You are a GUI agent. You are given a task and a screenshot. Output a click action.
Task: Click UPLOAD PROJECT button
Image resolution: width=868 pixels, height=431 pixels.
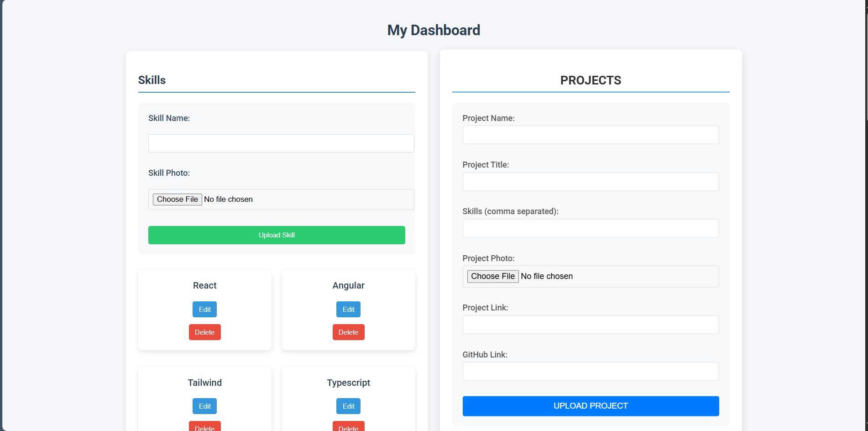click(x=591, y=405)
